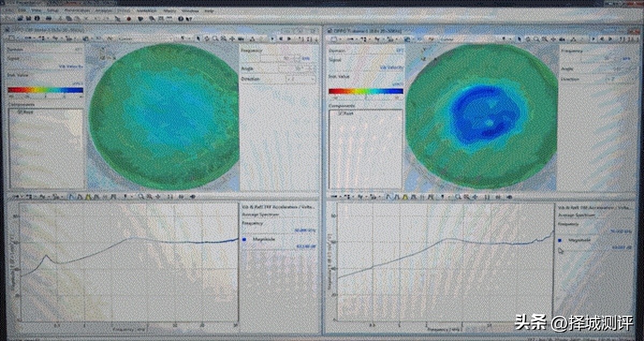
Task: Click the magnifier zoom icon in right view toolbar
Action: pyautogui.click(x=535, y=39)
